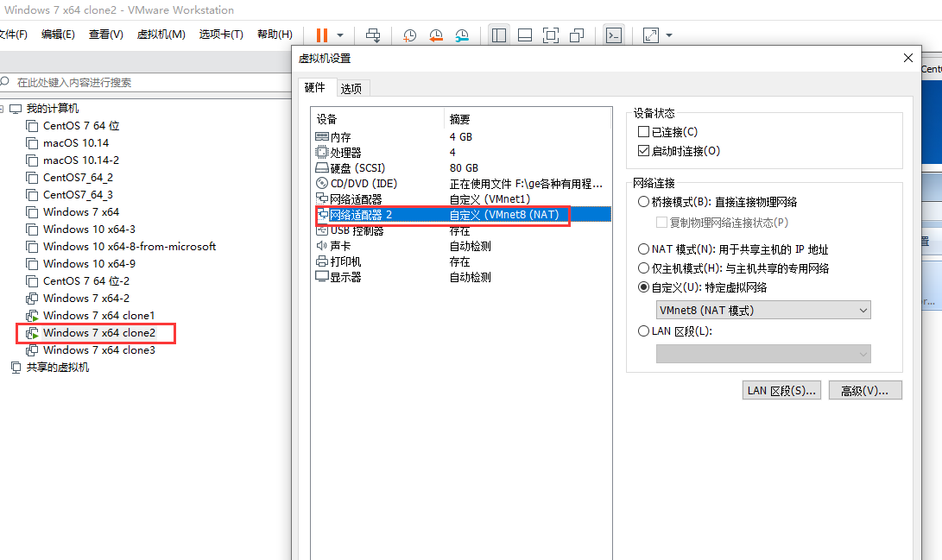The image size is (942, 560).
Task: Toggle the library sidebar view icon
Action: [x=499, y=35]
